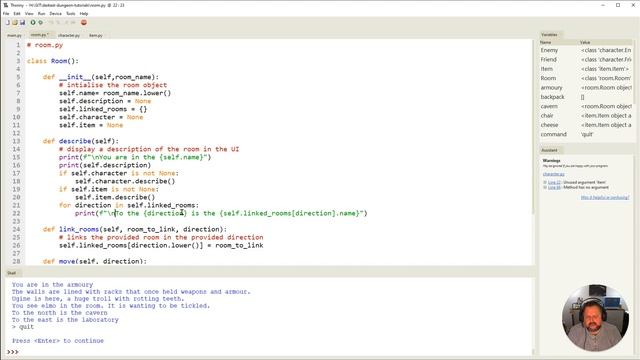Click the grayed Resume toolbar icon
Viewport: 640px width, 360px height.
[x=73, y=22]
